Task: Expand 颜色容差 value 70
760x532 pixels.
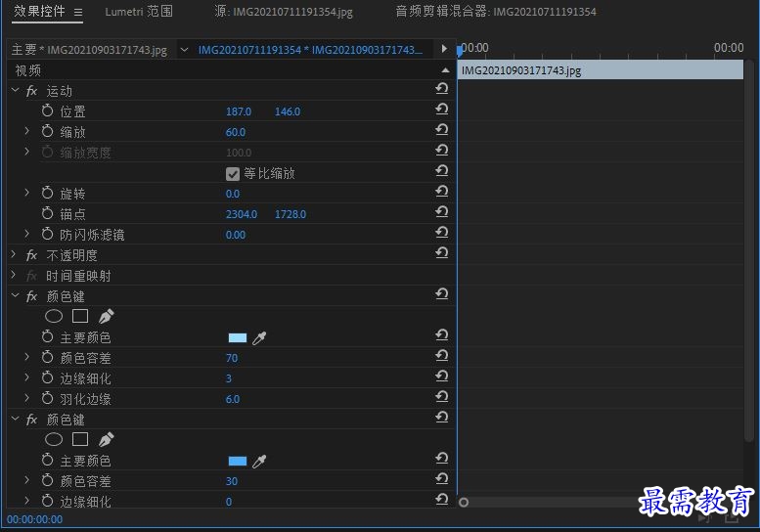Action: [26, 357]
